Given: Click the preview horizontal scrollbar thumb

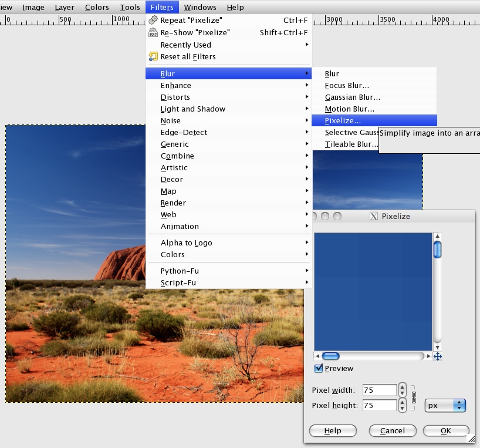Looking at the screenshot, I should click(331, 356).
